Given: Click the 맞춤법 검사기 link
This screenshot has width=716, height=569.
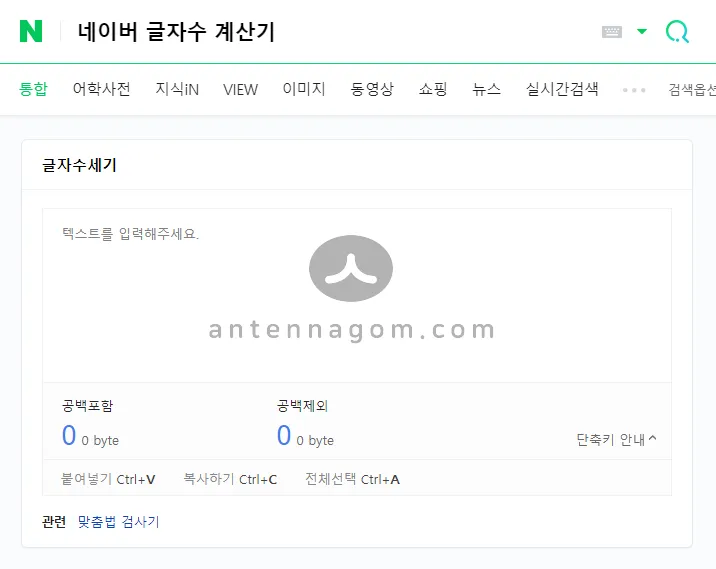Looking at the screenshot, I should (118, 522).
